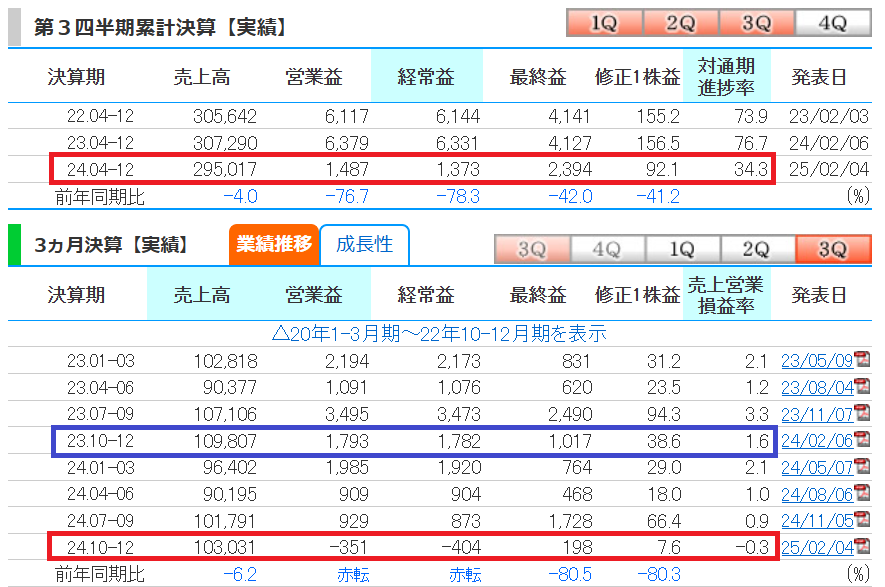The height and width of the screenshot is (587, 885).
Task: Click year-over-year value -80.5
Action: (x=570, y=575)
